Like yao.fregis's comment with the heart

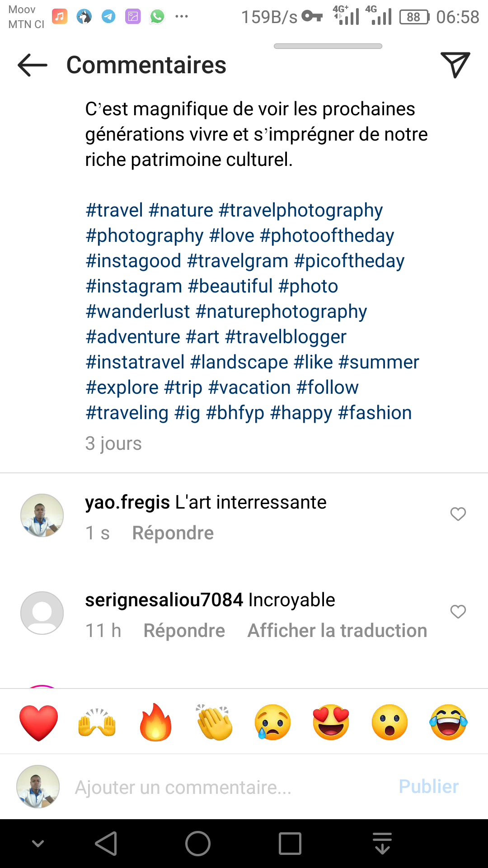tap(458, 514)
